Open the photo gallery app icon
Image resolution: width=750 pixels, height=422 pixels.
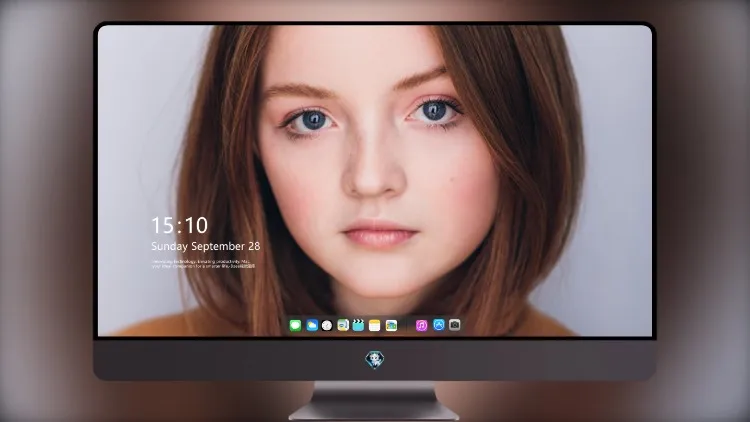click(x=391, y=325)
